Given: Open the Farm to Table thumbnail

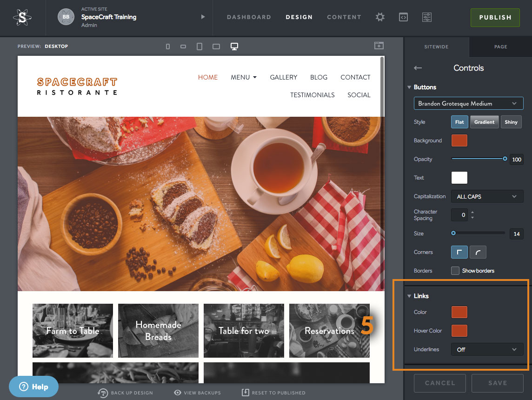Looking at the screenshot, I should (73, 331).
